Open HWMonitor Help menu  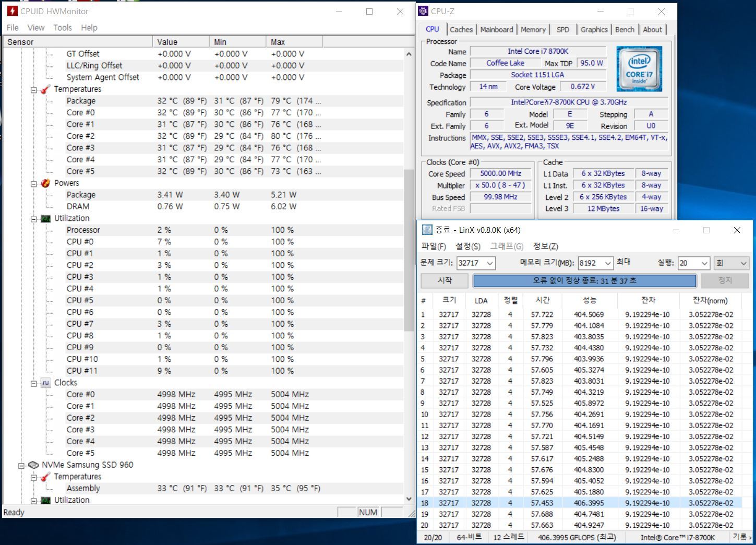[x=89, y=28]
